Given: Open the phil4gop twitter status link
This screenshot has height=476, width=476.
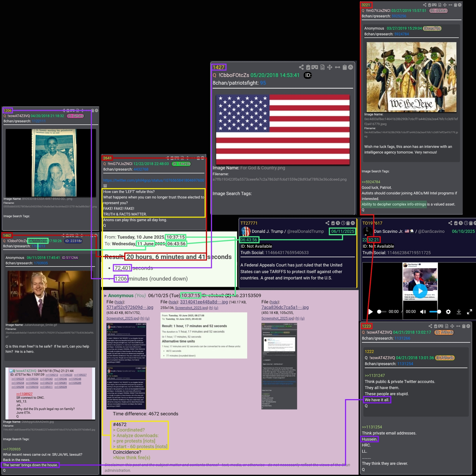Looking at the screenshot, I should coord(153,180).
